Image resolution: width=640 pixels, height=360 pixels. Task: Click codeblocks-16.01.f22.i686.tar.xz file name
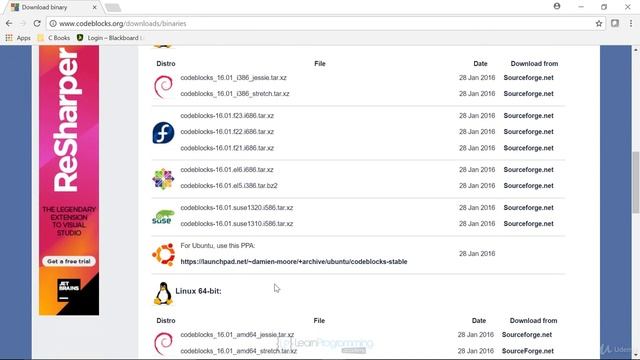tap(227, 131)
